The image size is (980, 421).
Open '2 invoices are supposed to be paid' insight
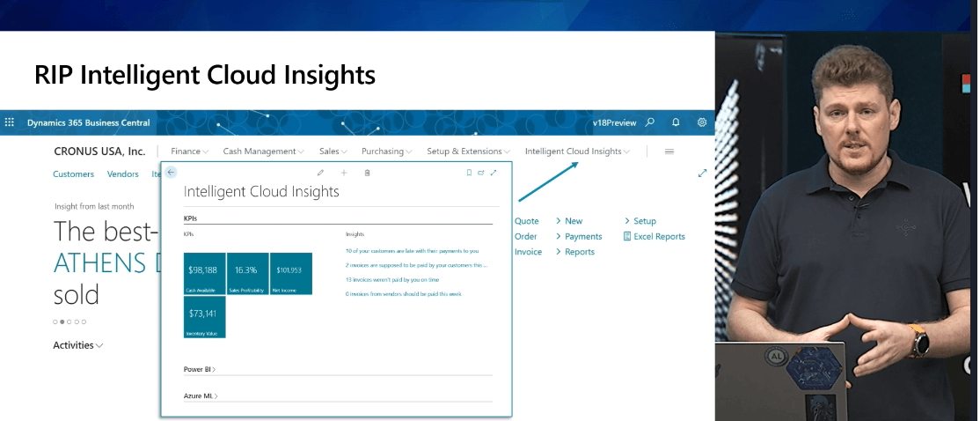click(416, 265)
